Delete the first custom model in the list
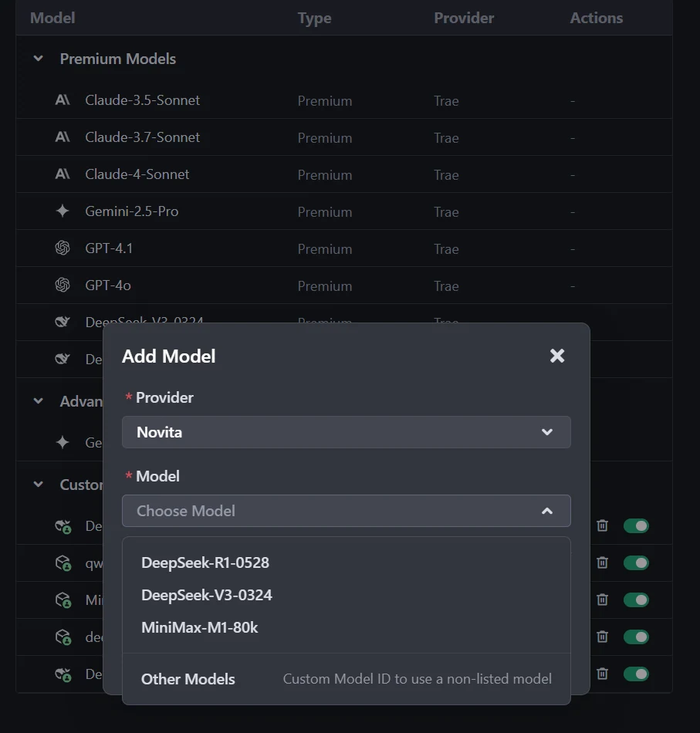Image resolution: width=700 pixels, height=733 pixels. click(602, 525)
